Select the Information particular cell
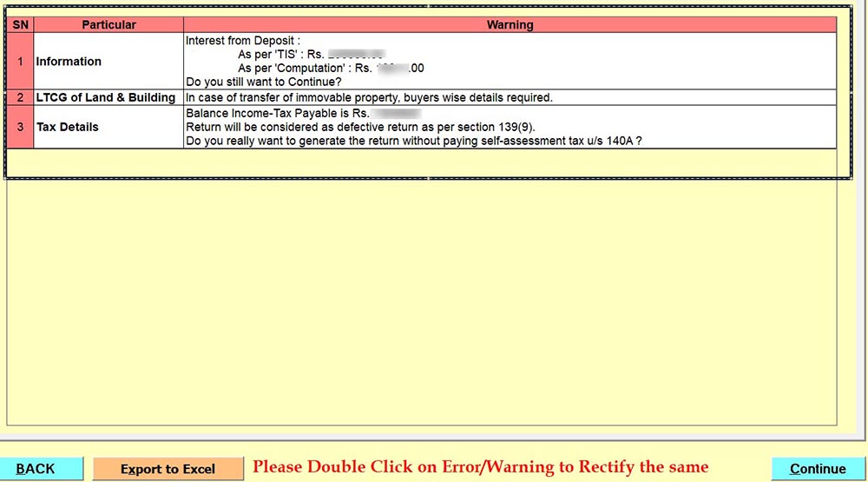 coord(69,62)
